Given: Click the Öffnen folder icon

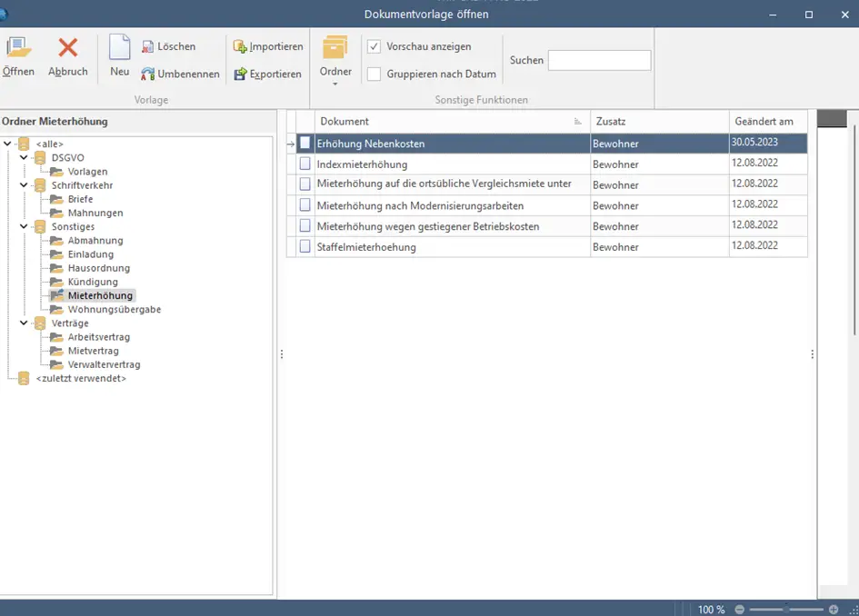Looking at the screenshot, I should point(18,47).
